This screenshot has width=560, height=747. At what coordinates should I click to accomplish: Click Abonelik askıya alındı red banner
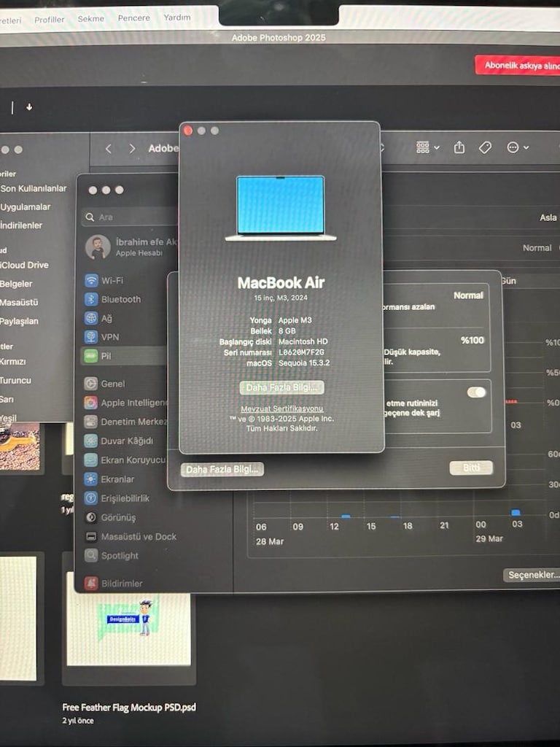518,65
